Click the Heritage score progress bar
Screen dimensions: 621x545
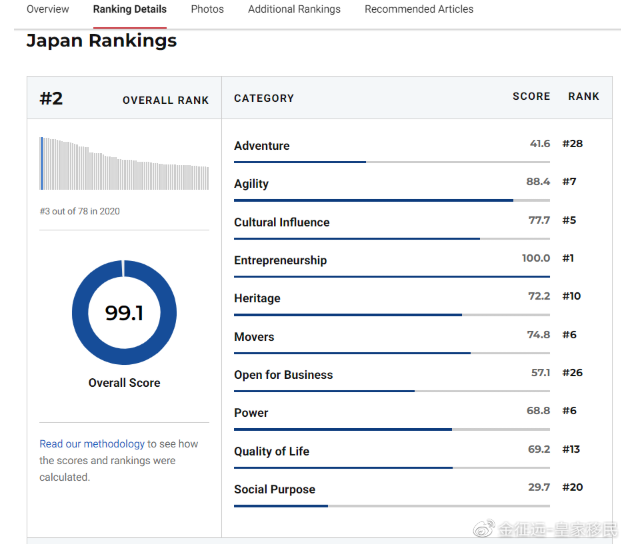(x=392, y=315)
